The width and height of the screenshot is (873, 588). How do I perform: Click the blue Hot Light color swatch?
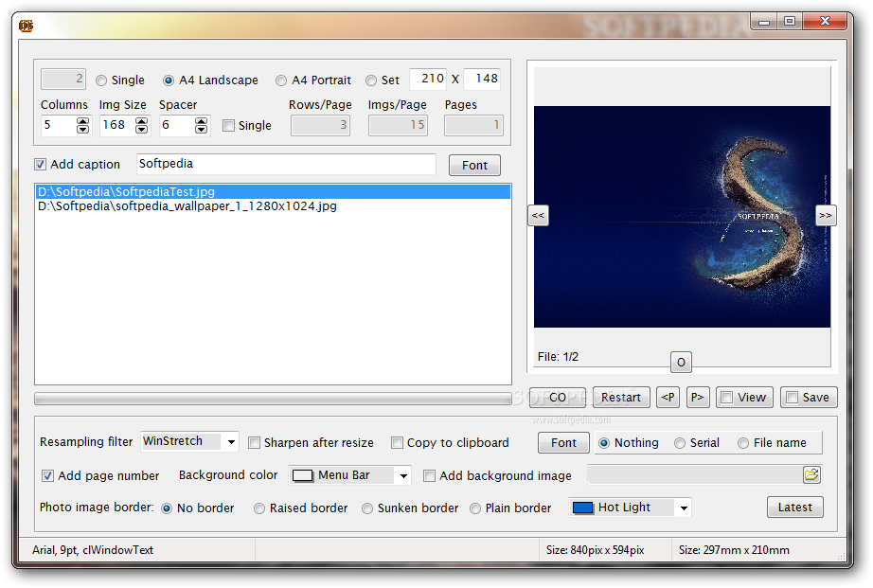coord(583,508)
